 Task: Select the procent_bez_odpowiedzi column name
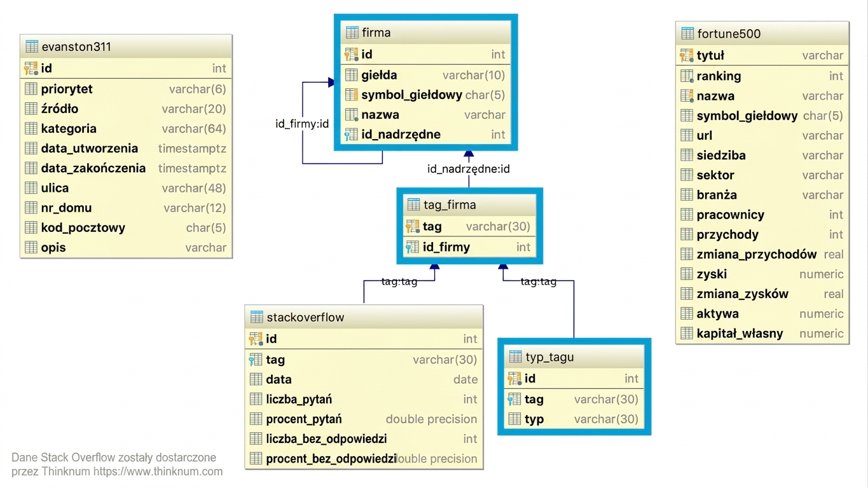click(331, 458)
